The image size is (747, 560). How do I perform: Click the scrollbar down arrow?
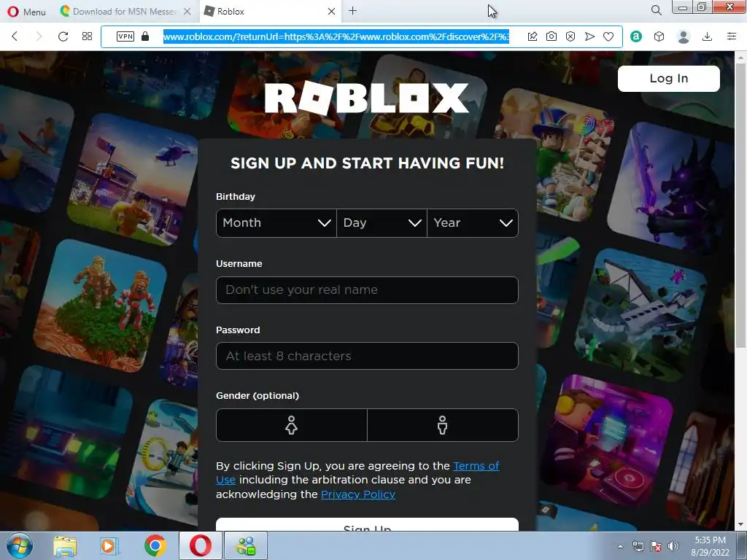(741, 525)
